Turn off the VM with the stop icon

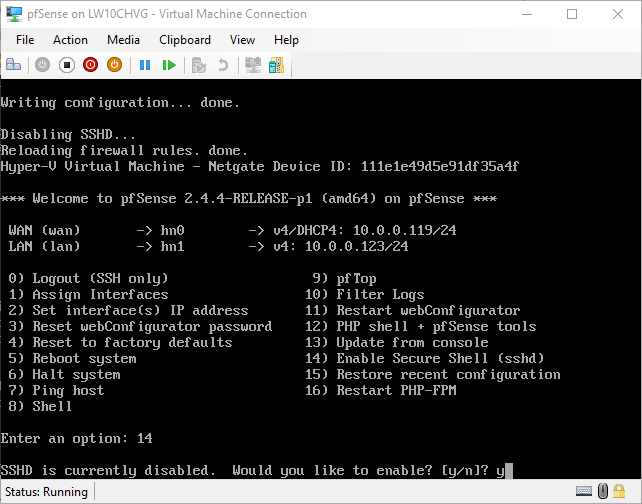point(66,65)
